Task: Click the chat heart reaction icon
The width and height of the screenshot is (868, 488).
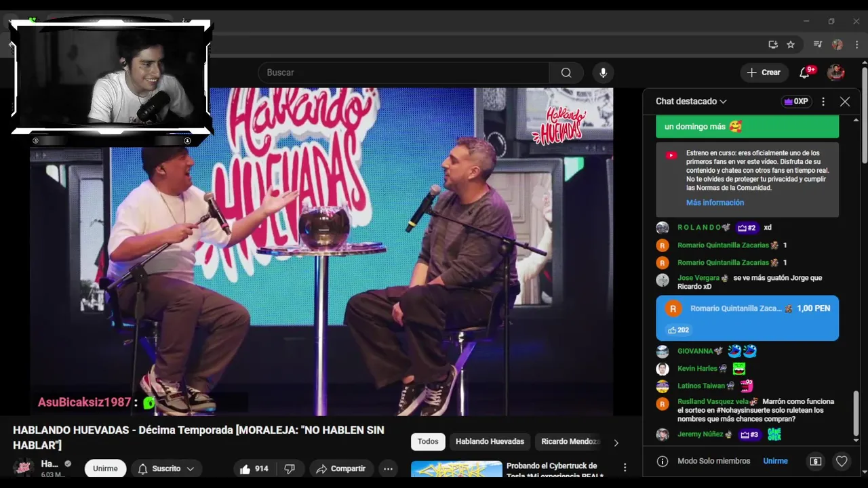Action: 842,461
